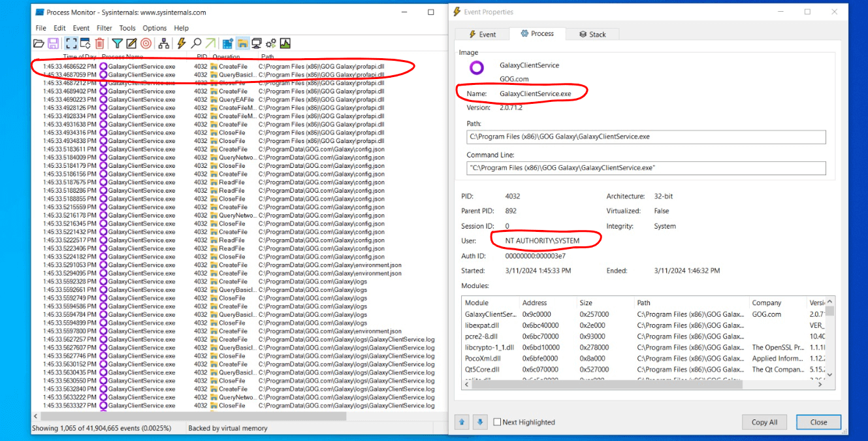The image size is (868, 441).
Task: Toggle the Capture events button
Action: click(x=71, y=44)
